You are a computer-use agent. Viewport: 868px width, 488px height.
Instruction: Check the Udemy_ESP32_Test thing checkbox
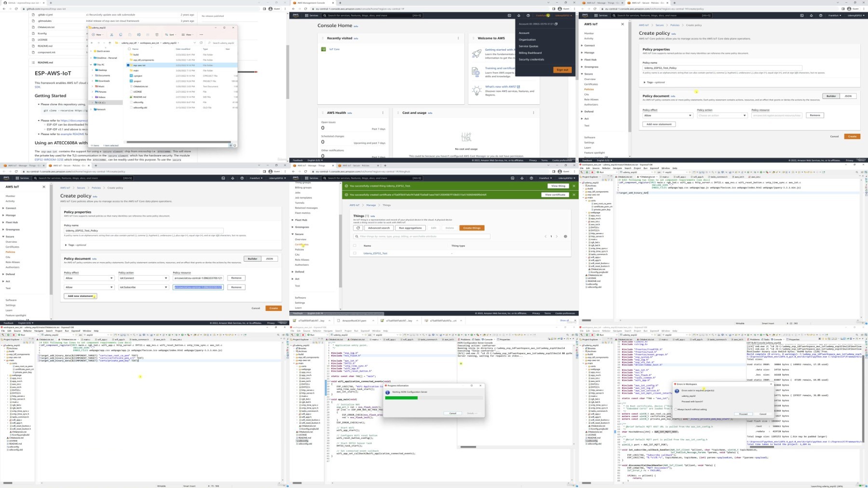point(354,253)
